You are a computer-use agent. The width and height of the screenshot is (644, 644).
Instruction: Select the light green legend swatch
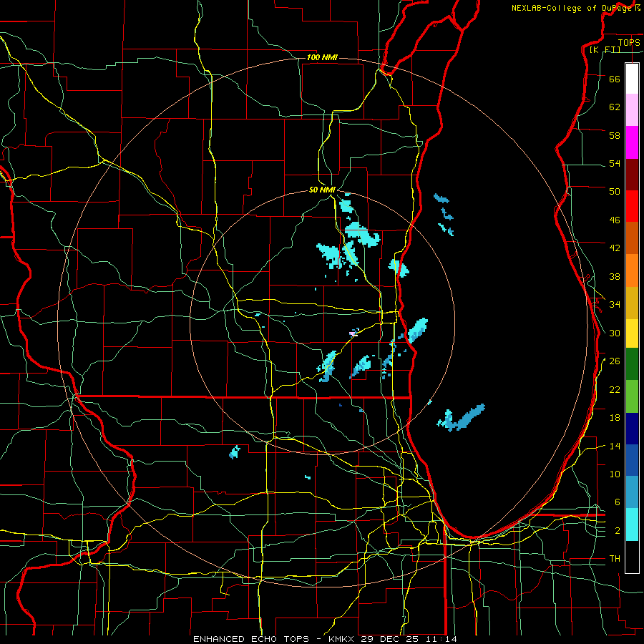[632, 396]
